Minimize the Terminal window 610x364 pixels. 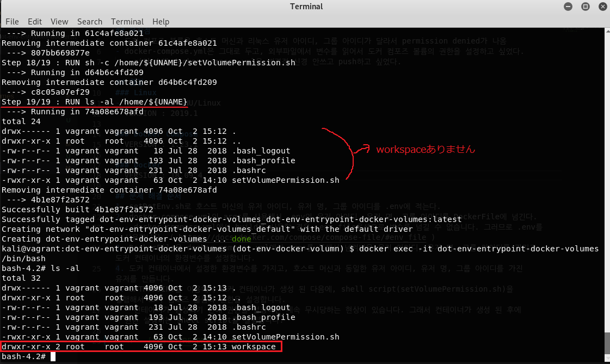(568, 6)
